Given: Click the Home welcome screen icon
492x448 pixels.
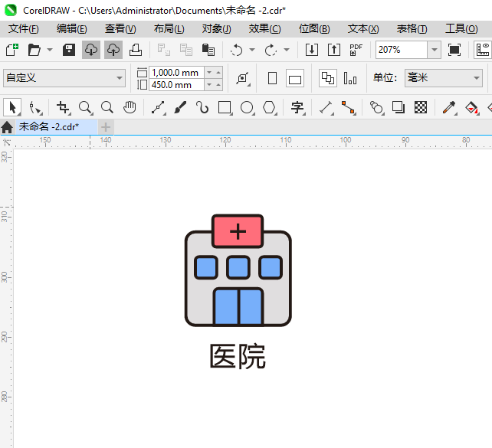Looking at the screenshot, I should coord(7,127).
